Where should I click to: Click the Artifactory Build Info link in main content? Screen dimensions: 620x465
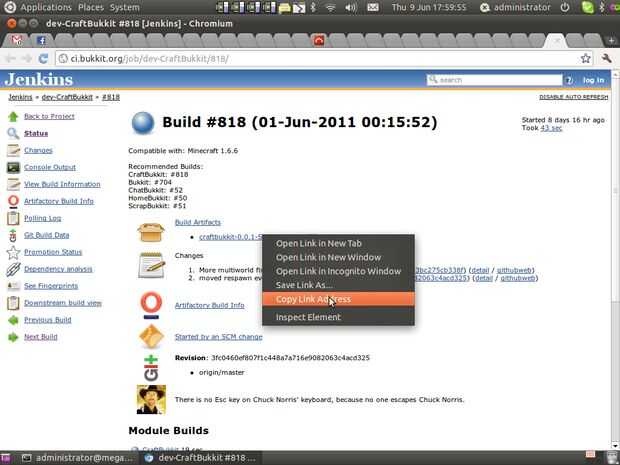[x=210, y=305]
